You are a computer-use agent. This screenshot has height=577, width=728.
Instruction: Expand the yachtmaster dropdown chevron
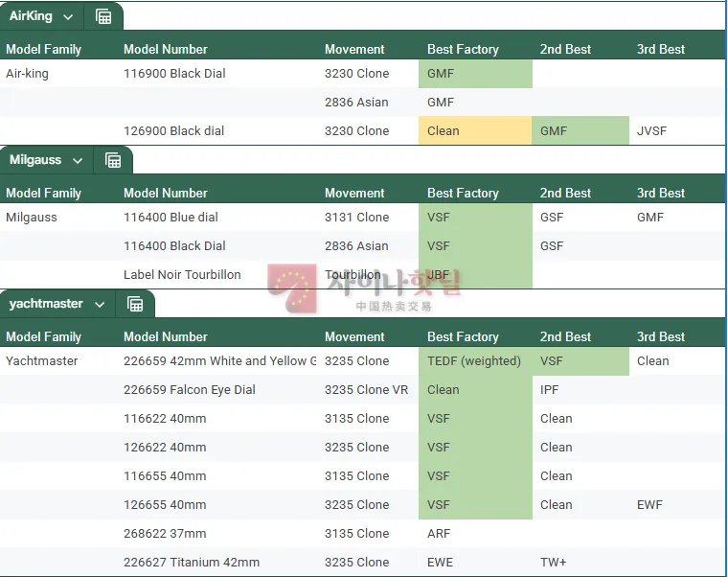(100, 305)
